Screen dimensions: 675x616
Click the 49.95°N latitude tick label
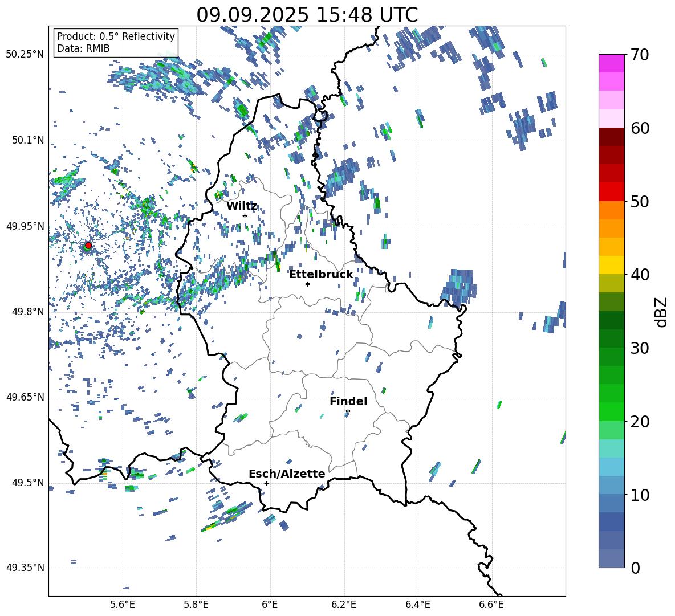click(25, 226)
